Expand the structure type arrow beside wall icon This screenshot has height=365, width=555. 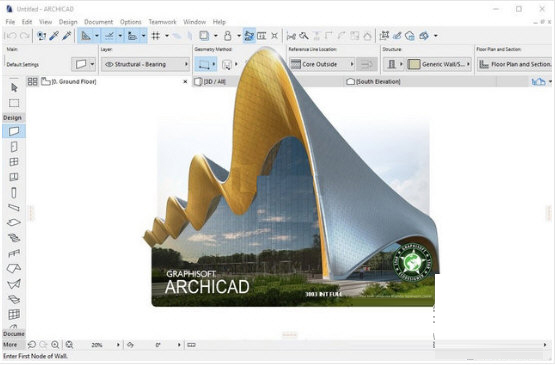401,64
